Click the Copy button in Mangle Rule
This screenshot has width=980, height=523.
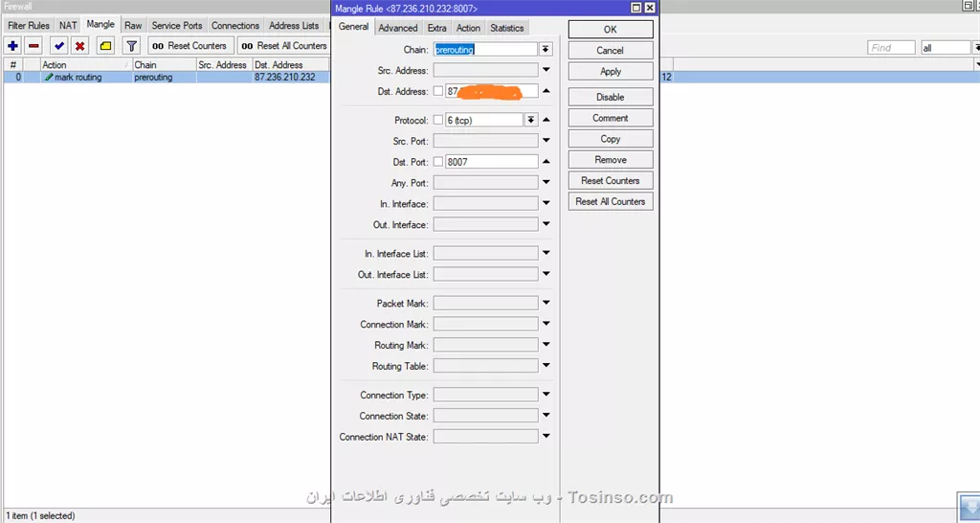tap(611, 139)
